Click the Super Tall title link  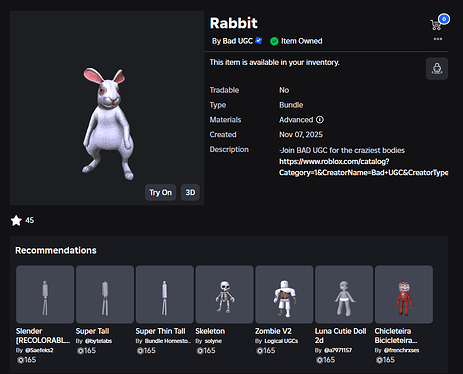coord(92,331)
